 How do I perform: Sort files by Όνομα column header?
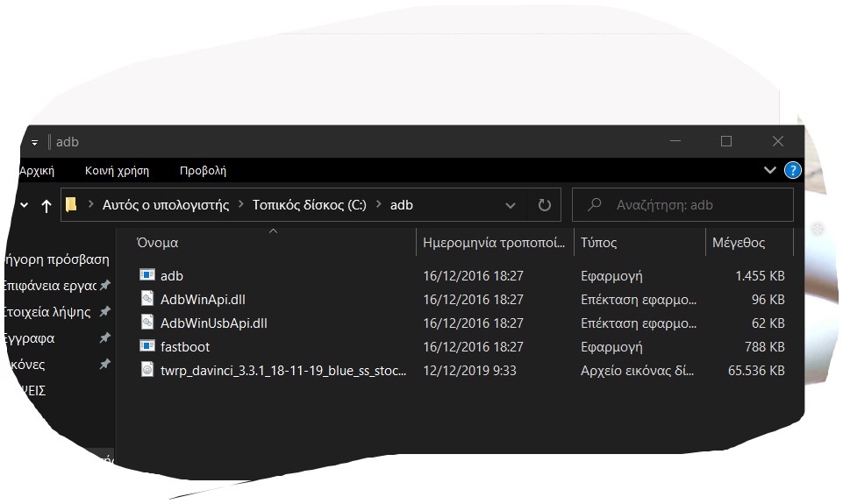pos(158,243)
